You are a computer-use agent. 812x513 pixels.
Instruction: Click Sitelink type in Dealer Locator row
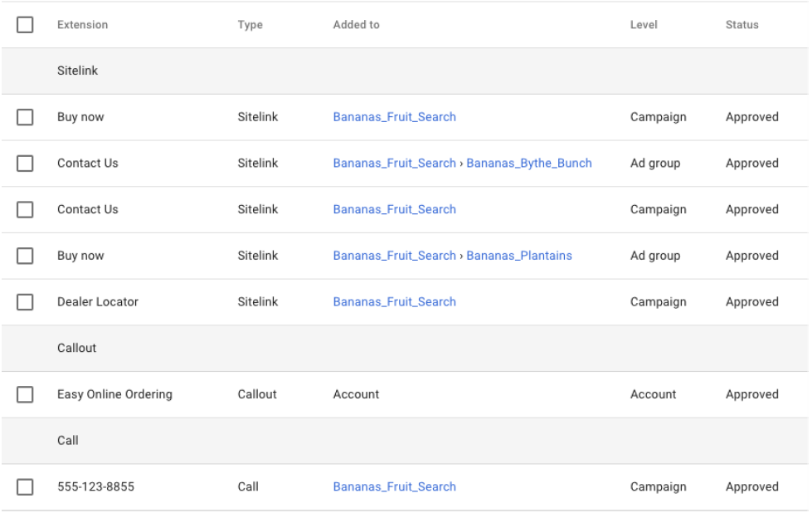pyautogui.click(x=257, y=301)
